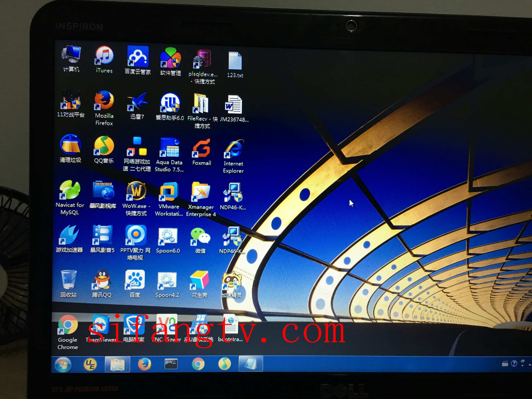This screenshot has width=532, height=399.
Task: Click the help question mark tray icon
Action: click(514, 363)
